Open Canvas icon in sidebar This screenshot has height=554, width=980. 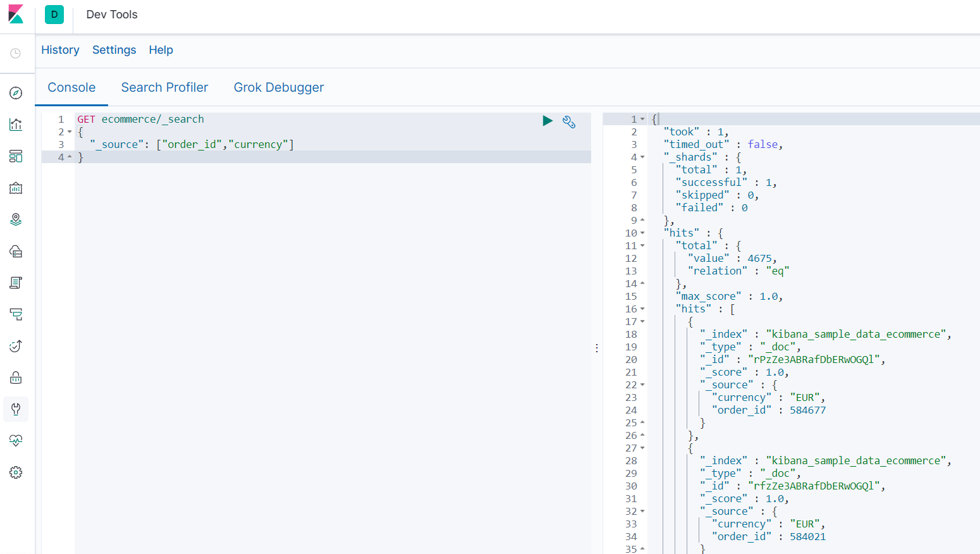coord(16,188)
